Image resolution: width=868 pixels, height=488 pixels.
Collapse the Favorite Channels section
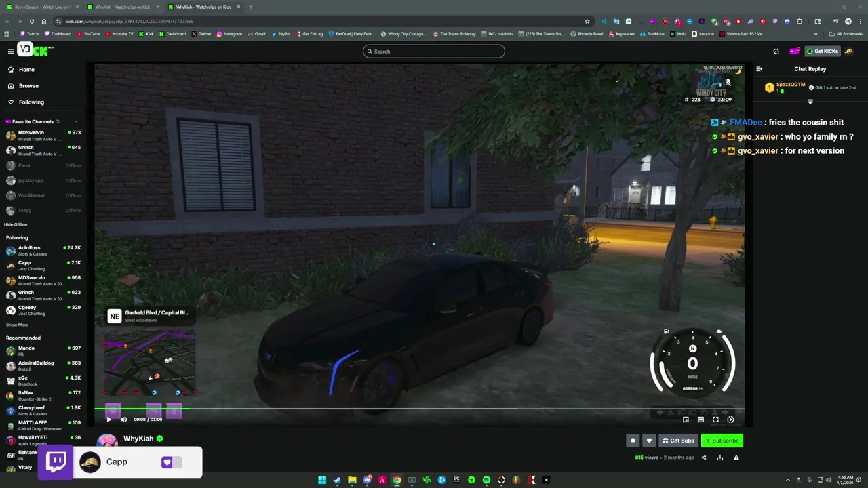(x=76, y=121)
